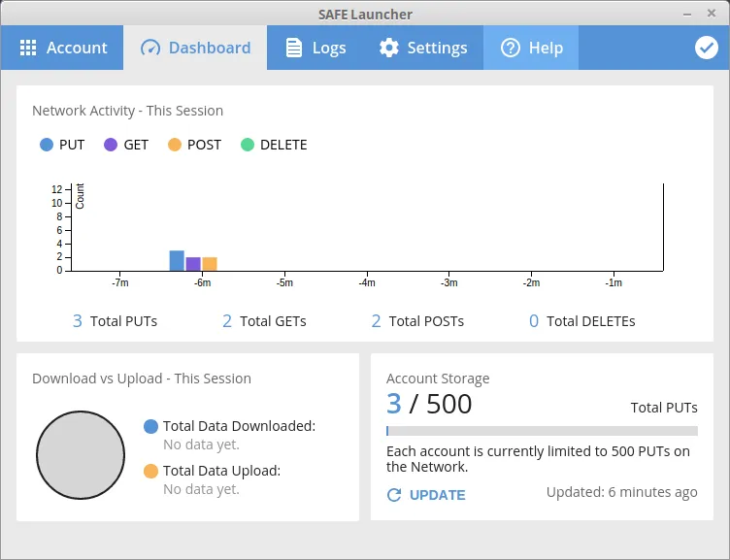This screenshot has height=560, width=730.
Task: Click the Help question mark icon
Action: click(x=511, y=48)
